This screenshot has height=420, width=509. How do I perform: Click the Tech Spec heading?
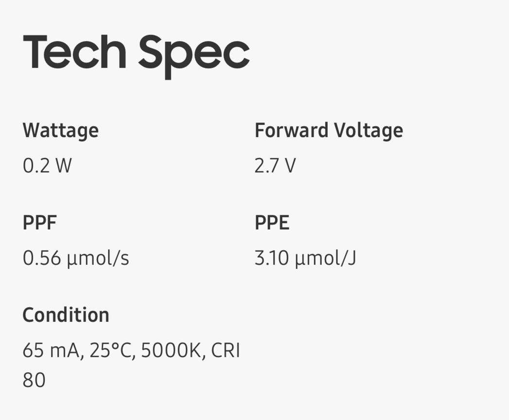(136, 52)
